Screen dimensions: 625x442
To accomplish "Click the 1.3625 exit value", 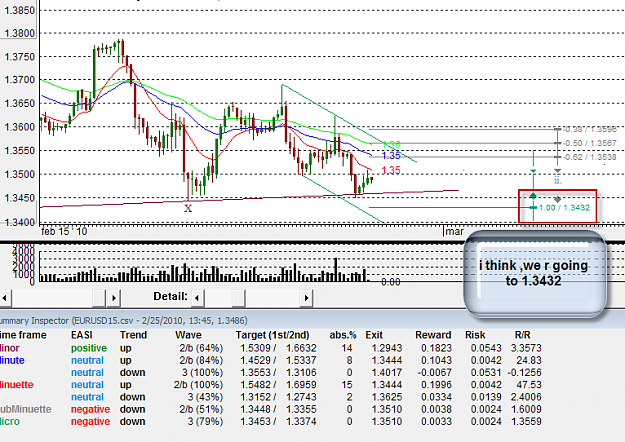I will [x=386, y=397].
